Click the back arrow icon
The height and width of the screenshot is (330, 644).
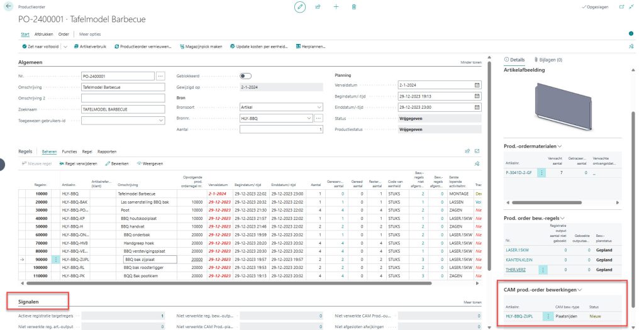coord(8,6)
